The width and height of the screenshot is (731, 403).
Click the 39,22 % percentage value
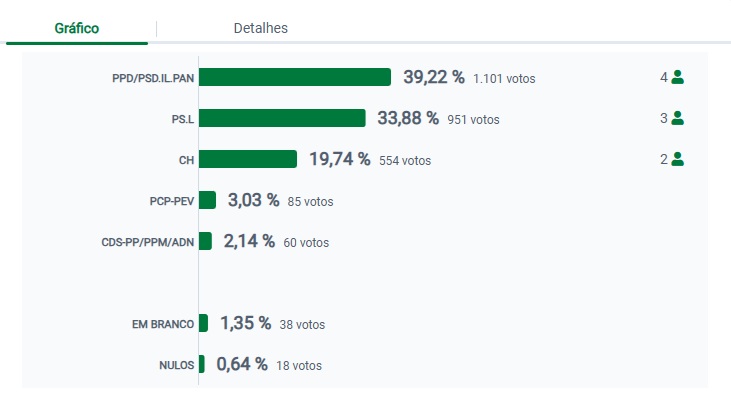tap(433, 77)
